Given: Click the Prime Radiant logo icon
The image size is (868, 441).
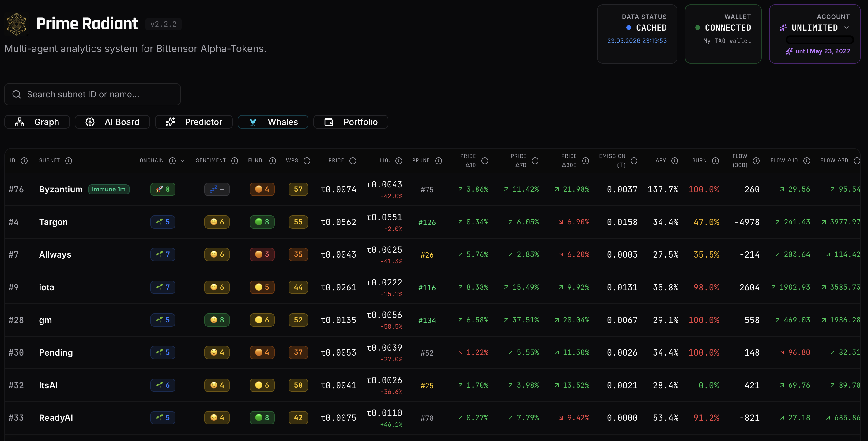Looking at the screenshot, I should tap(17, 24).
